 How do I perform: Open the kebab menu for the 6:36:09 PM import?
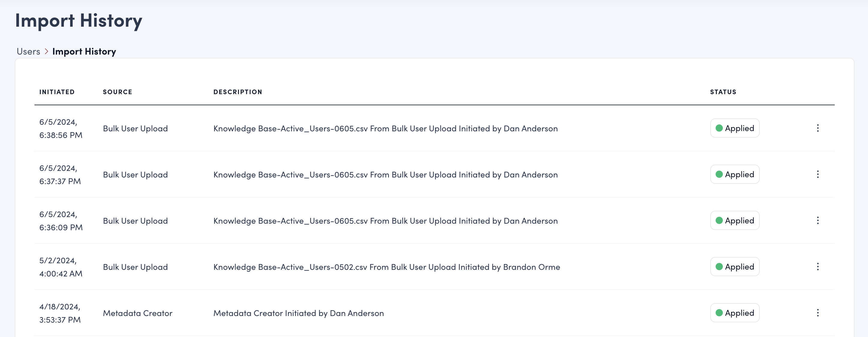point(818,220)
